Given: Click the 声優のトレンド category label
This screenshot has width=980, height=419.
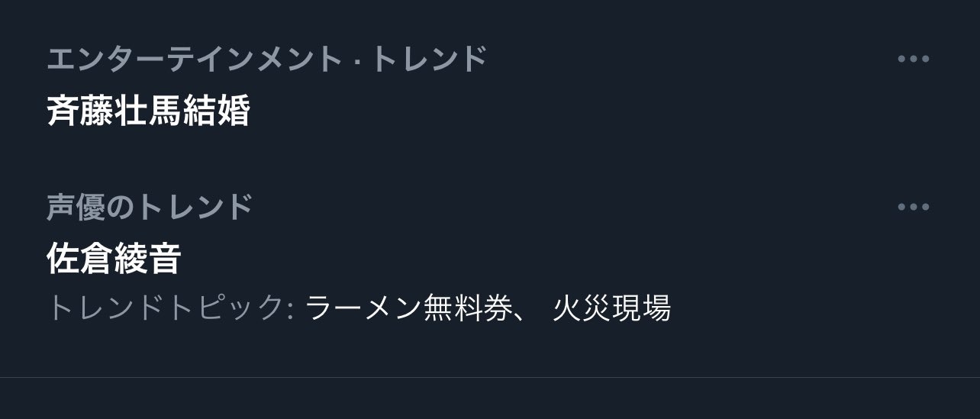Looking at the screenshot, I should click(x=150, y=208).
